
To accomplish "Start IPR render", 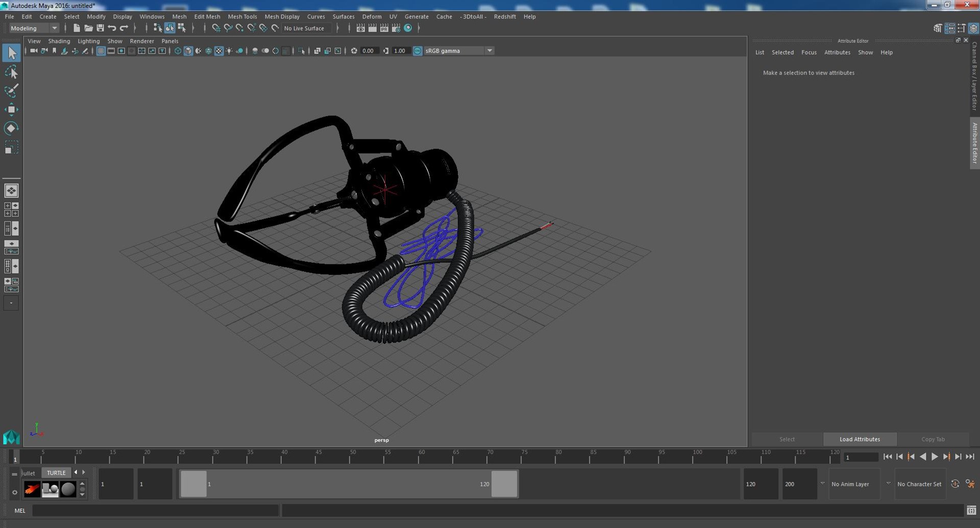I will pyautogui.click(x=384, y=28).
